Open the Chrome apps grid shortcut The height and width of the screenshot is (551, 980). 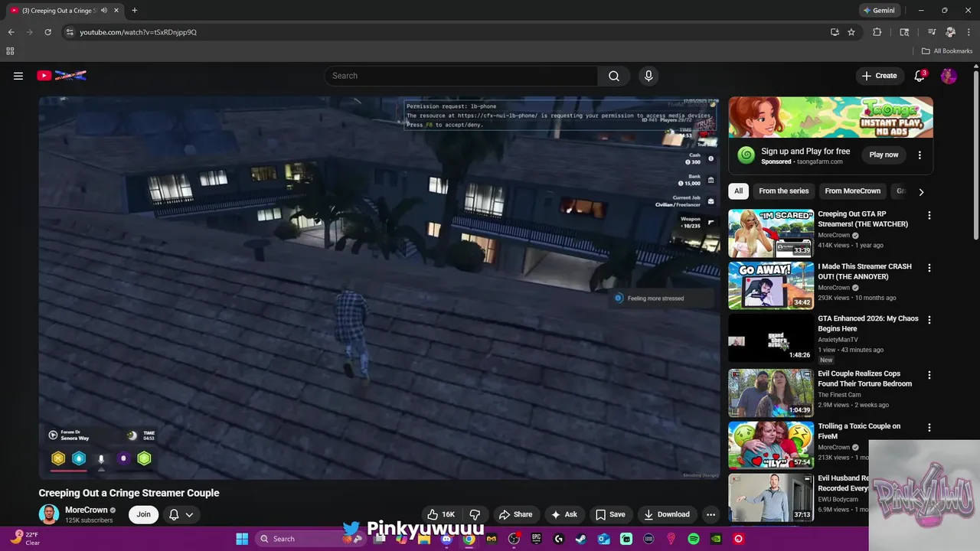(x=10, y=51)
